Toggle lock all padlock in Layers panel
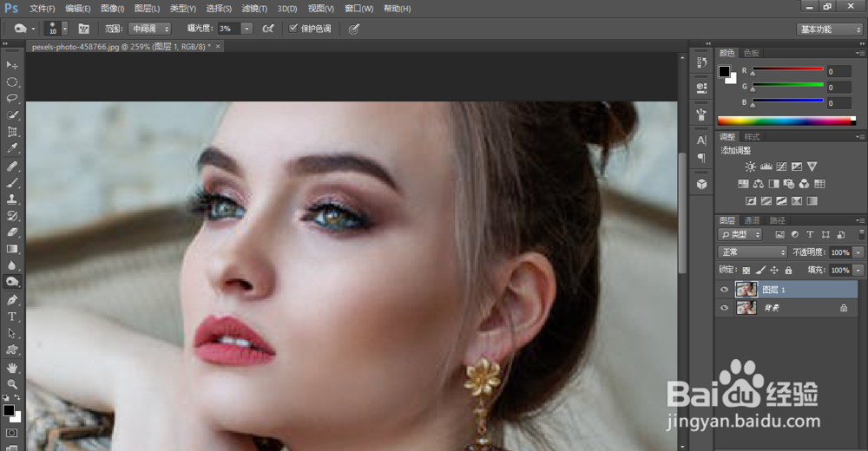Image resolution: width=868 pixels, height=451 pixels. pos(788,270)
